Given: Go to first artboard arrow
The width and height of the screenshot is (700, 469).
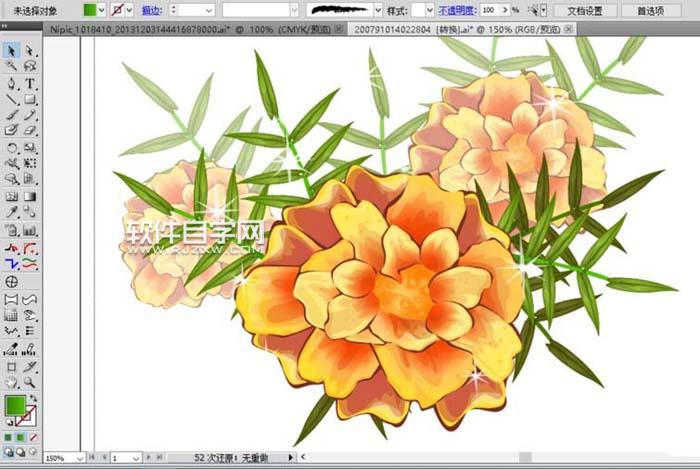Looking at the screenshot, I should [92, 457].
